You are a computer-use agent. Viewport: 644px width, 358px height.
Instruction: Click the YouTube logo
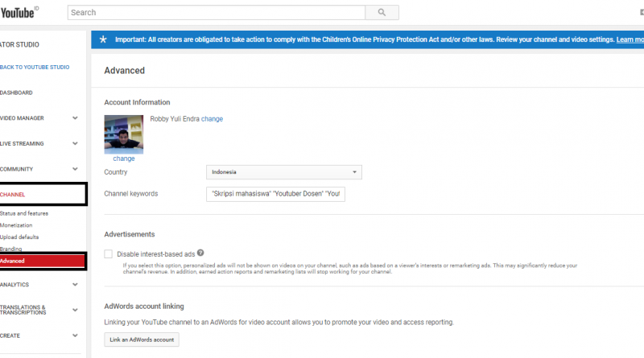click(x=19, y=12)
